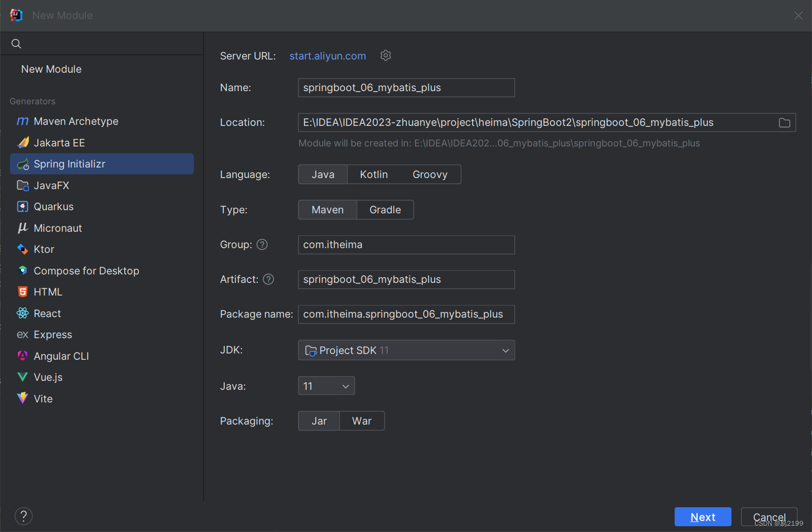The height and width of the screenshot is (532, 812).
Task: Click the Express ex icon
Action: (23, 334)
